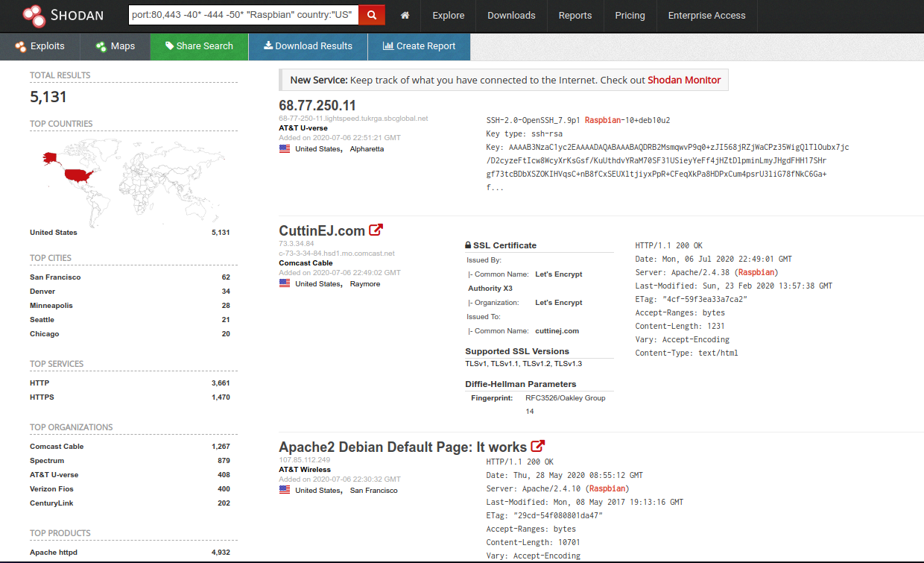
Task: Filter by San Francisco in Top Cities
Action: (55, 277)
